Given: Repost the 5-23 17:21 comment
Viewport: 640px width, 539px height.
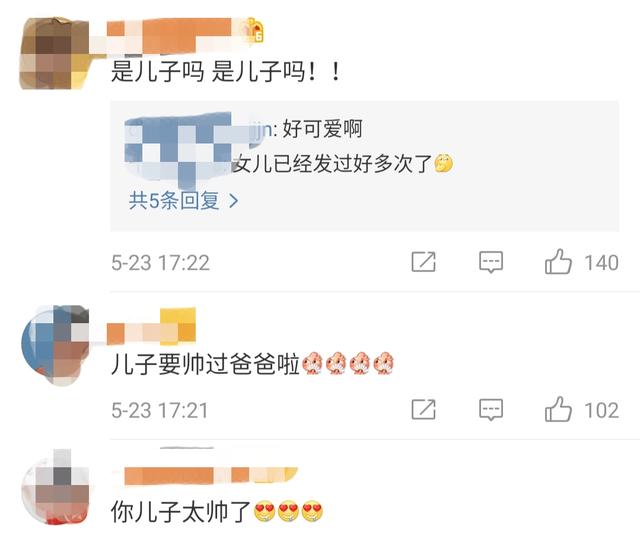Looking at the screenshot, I should 424,409.
